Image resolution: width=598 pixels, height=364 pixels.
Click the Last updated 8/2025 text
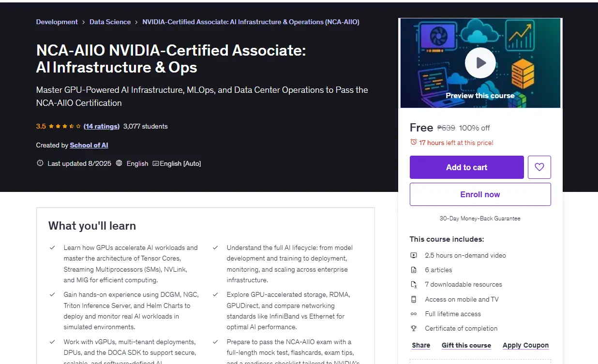click(x=79, y=163)
